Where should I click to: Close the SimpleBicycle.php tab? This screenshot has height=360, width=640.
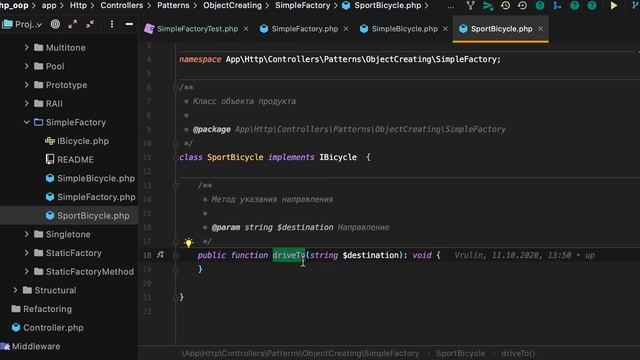click(x=445, y=29)
